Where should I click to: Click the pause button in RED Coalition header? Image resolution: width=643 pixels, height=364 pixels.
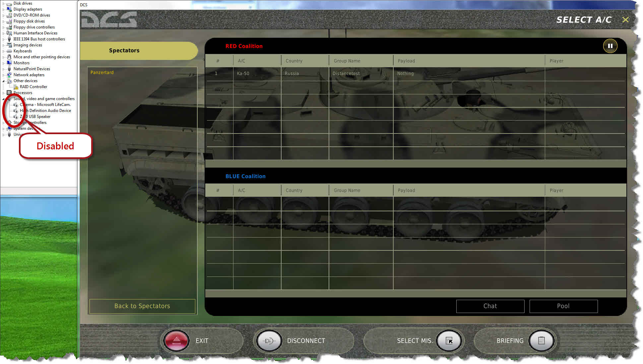click(610, 46)
